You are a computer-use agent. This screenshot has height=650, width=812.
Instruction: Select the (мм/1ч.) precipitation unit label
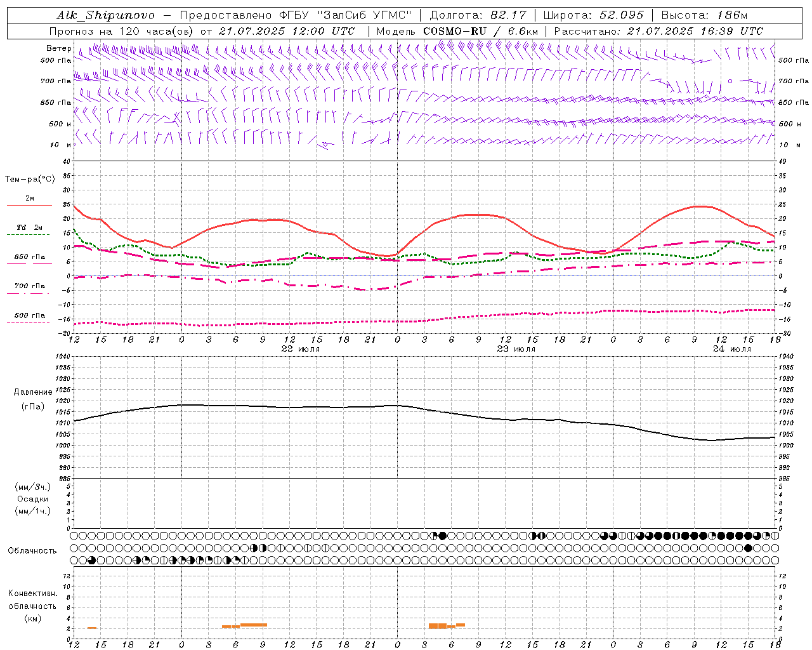tap(33, 511)
